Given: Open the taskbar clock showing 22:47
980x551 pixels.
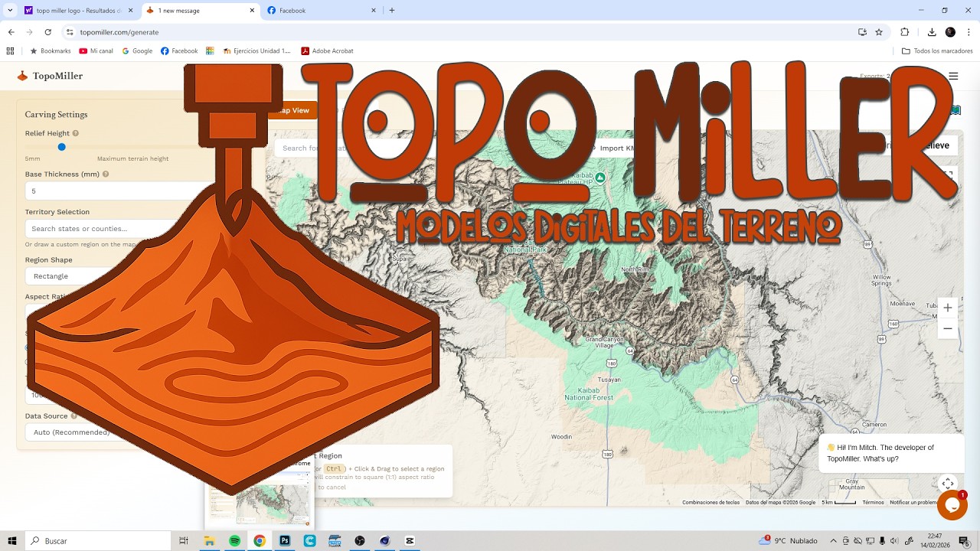Looking at the screenshot, I should pos(935,541).
